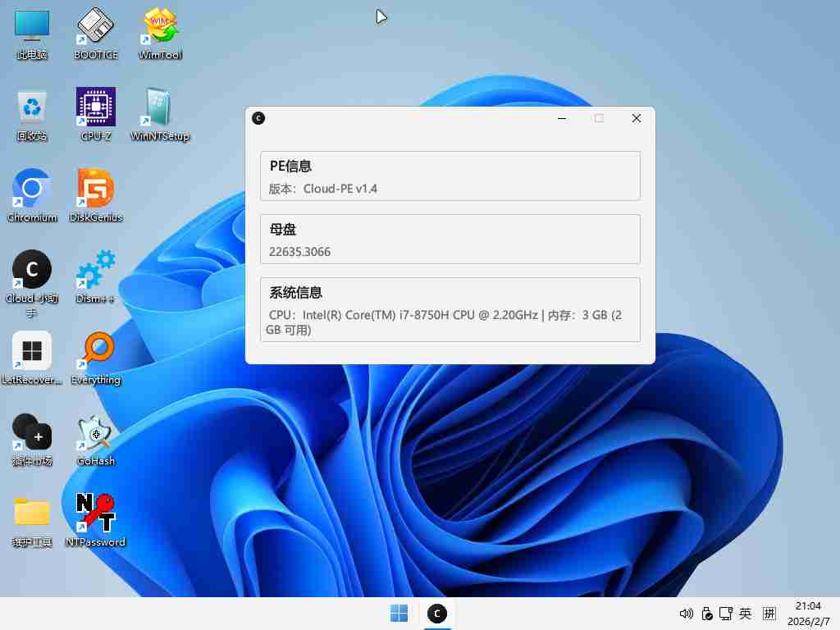Launch CPU-Z from the desktop
840x630 pixels.
point(96,108)
